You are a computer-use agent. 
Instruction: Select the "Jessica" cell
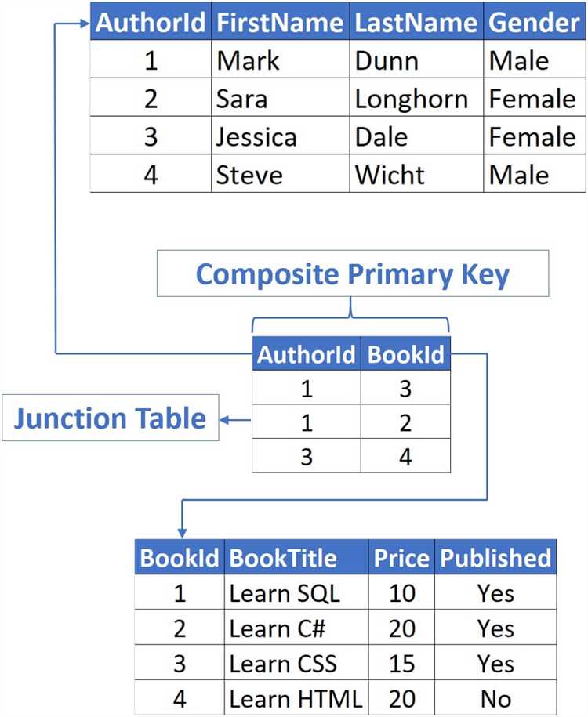pyautogui.click(x=280, y=137)
